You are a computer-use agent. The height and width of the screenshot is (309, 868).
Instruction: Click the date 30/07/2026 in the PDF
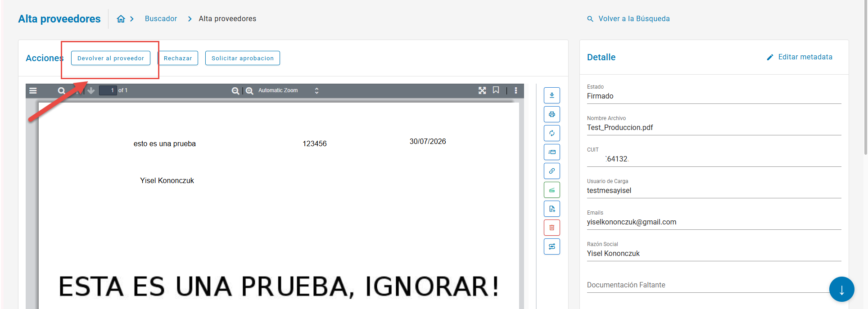[x=428, y=141]
